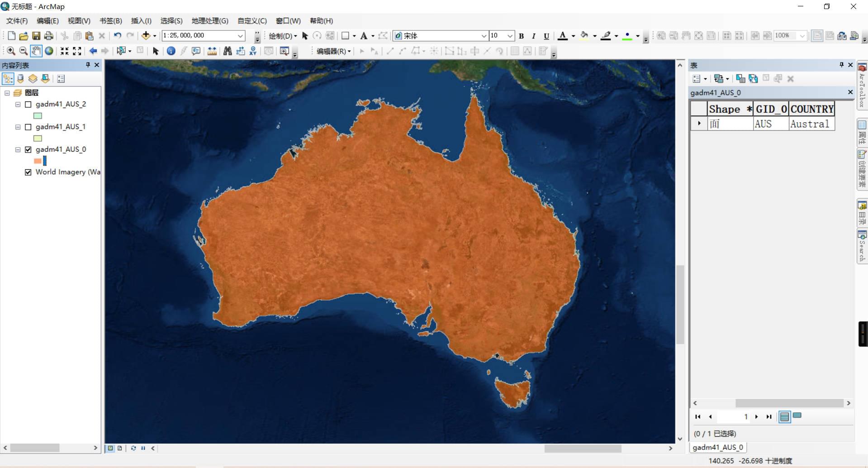Open the 地理处理(G) menu
The width and height of the screenshot is (868, 468).
click(x=210, y=21)
